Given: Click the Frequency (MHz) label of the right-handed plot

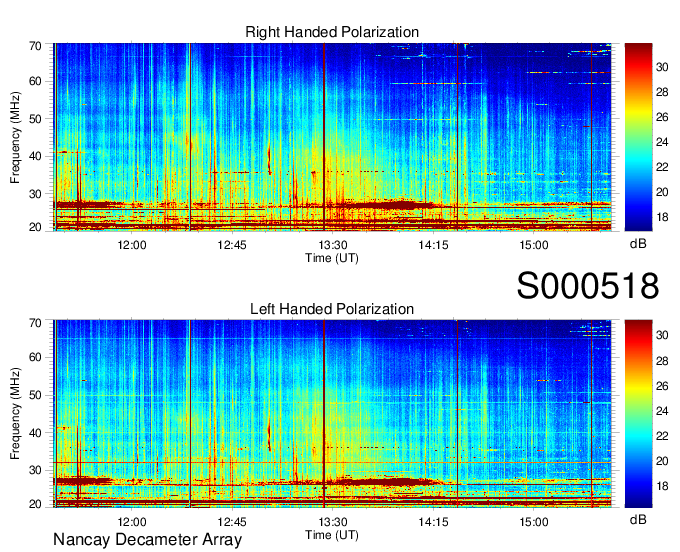Looking at the screenshot, I should click(x=15, y=137).
